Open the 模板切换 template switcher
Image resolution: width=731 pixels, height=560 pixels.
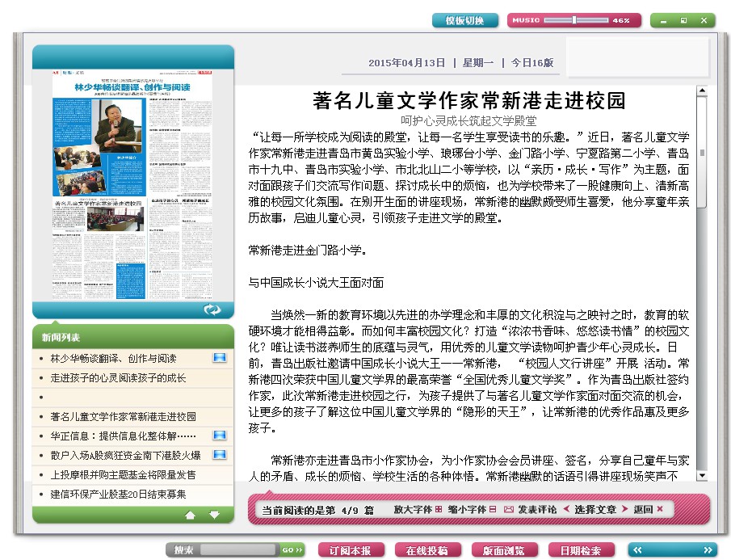(464, 20)
